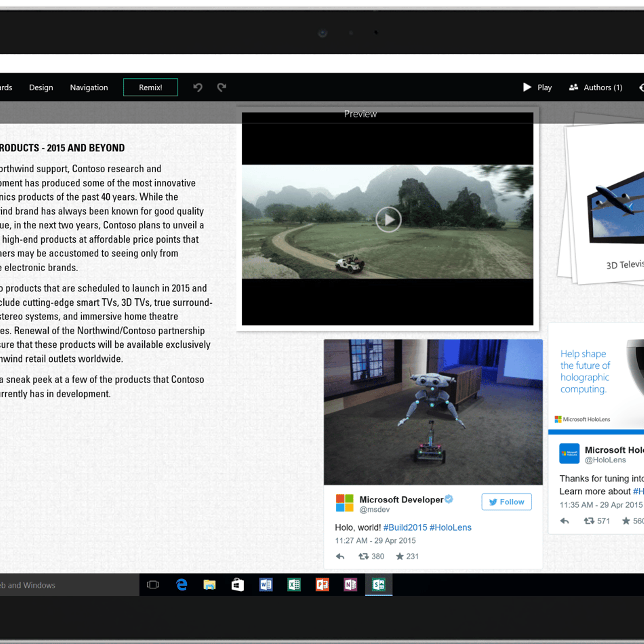Favorite the Microsoft HoloLens tweet using its star
This screenshot has height=644, width=644.
pos(626,521)
